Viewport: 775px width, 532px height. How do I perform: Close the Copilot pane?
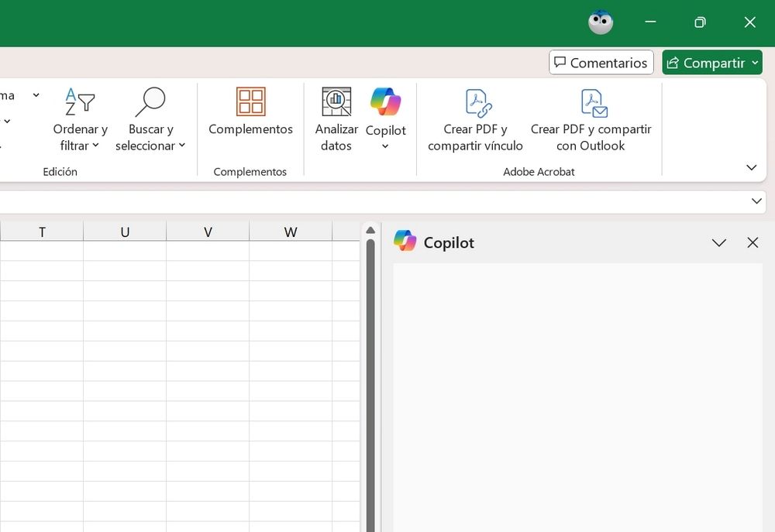tap(753, 242)
